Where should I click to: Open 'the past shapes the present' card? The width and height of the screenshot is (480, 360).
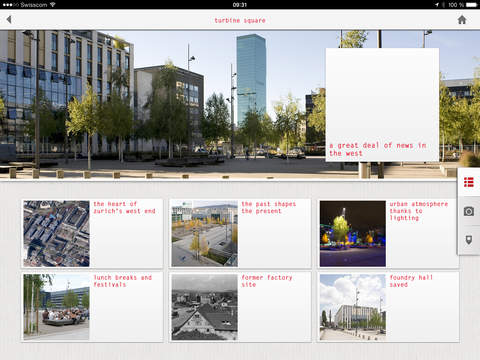click(240, 233)
